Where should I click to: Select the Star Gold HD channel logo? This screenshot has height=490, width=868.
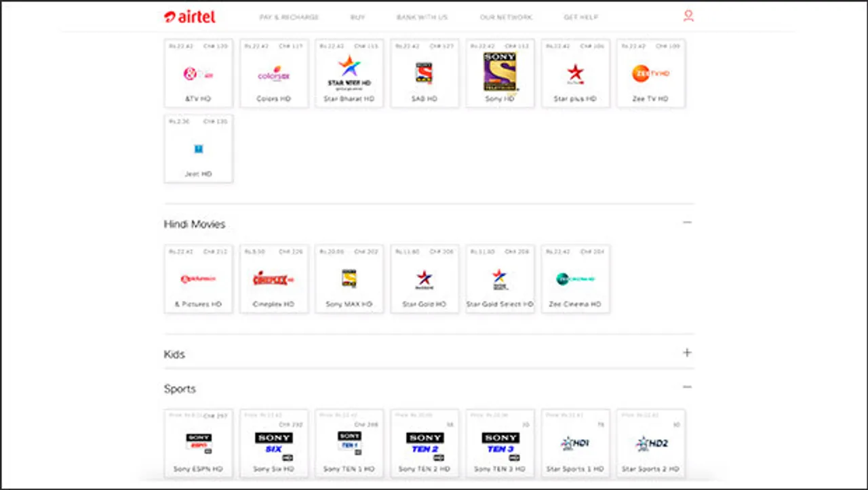(x=425, y=279)
